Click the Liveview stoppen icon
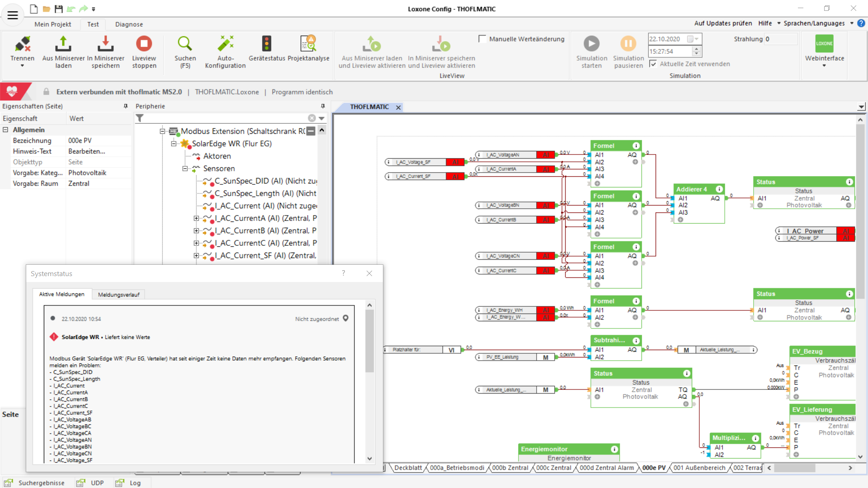Viewport: 868px width, 488px height. tap(144, 44)
